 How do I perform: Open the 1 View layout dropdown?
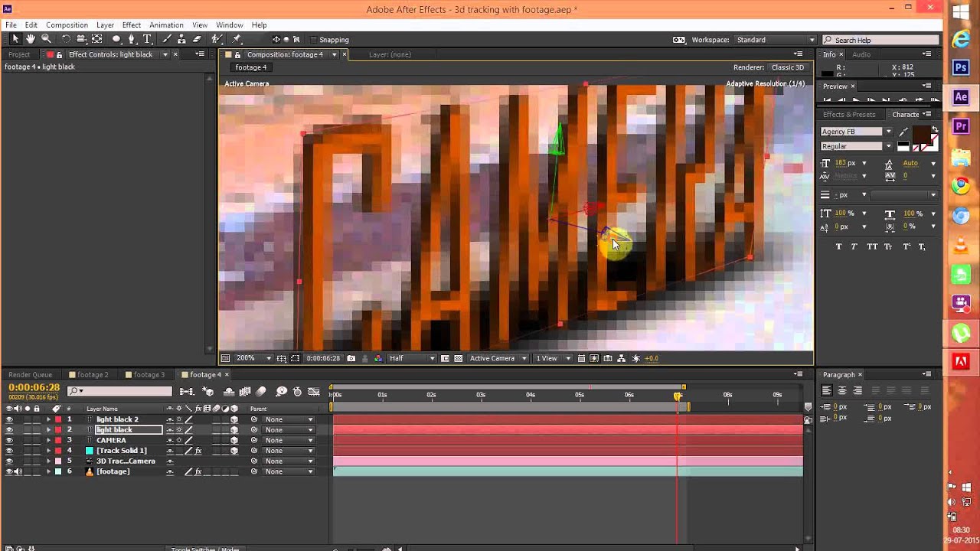coord(552,358)
